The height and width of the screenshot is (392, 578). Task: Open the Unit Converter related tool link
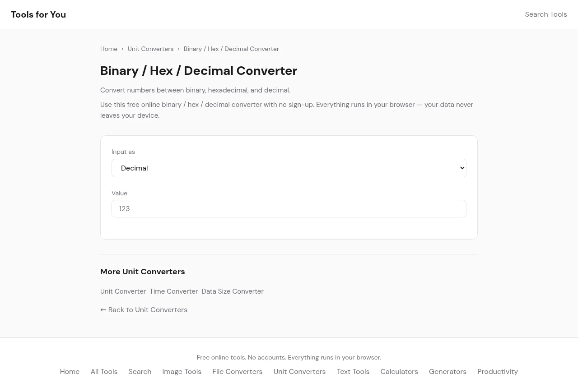tap(123, 291)
